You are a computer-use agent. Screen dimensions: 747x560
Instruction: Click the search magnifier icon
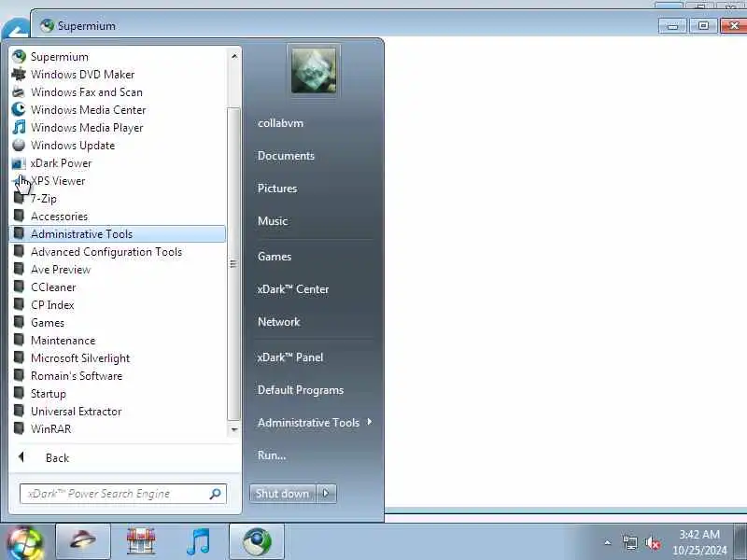pos(216,494)
